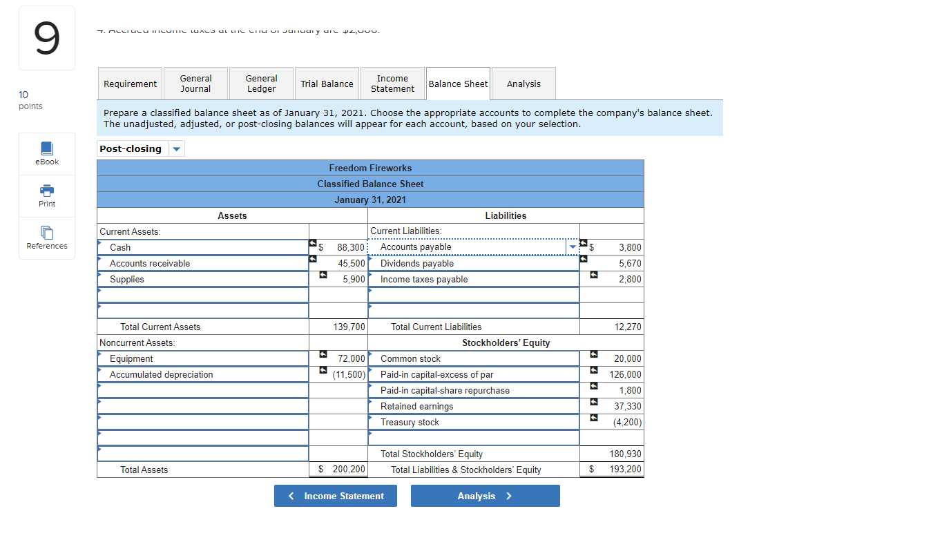Switch to the General Journal tab

[x=195, y=84]
